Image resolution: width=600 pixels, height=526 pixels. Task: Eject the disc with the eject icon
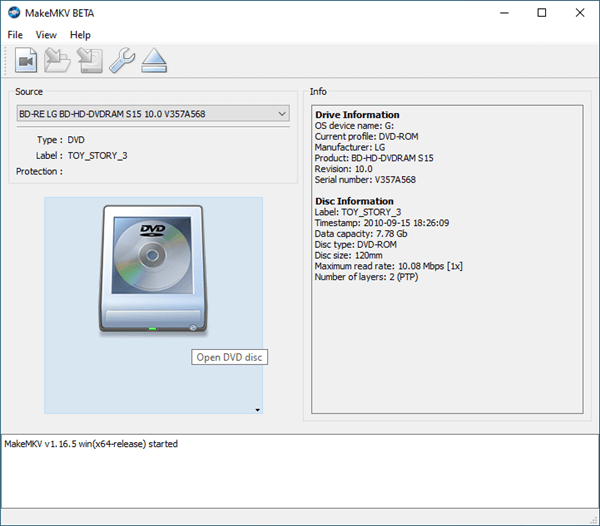pos(154,60)
